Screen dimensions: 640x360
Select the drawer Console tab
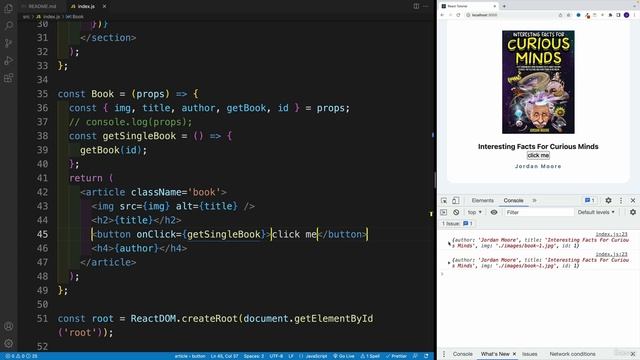pos(462,354)
